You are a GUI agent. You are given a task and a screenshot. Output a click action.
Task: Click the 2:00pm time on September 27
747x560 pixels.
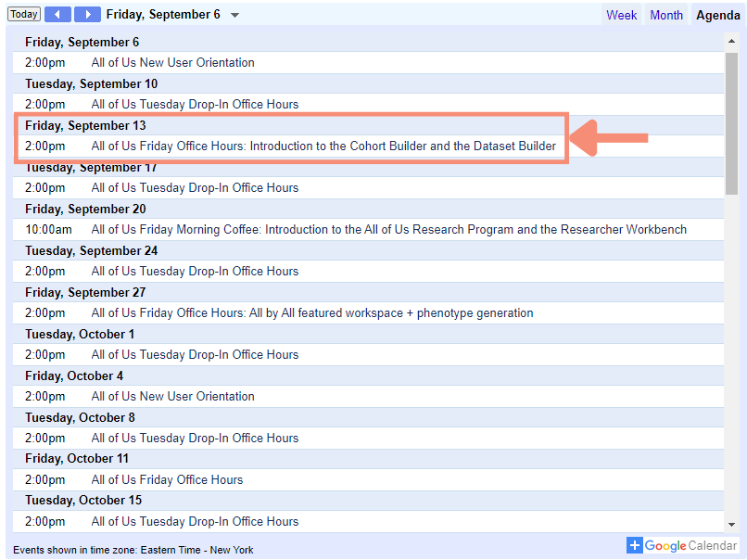[44, 313]
